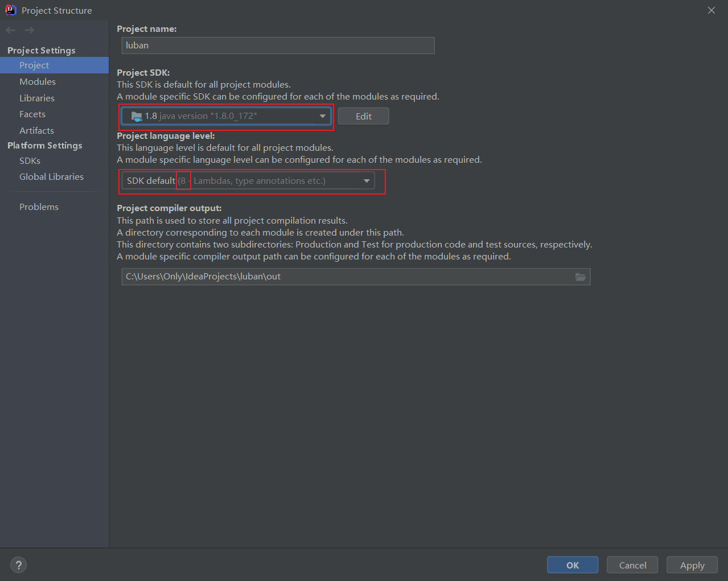Image resolution: width=728 pixels, height=581 pixels.
Task: Select Modules in Project Settings
Action: (x=37, y=81)
